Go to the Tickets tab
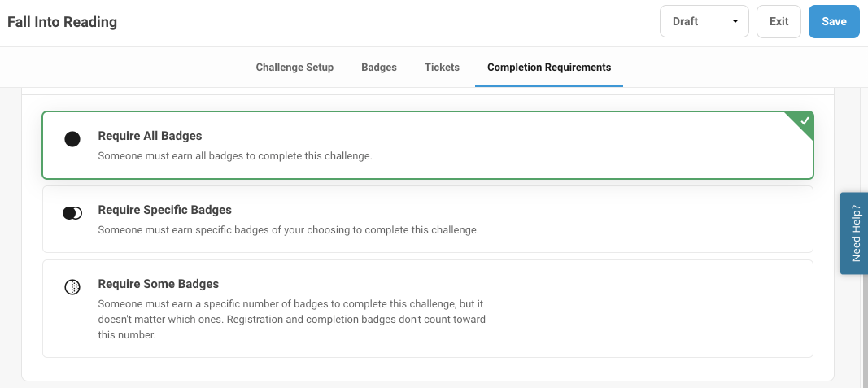The image size is (868, 388). (x=442, y=68)
